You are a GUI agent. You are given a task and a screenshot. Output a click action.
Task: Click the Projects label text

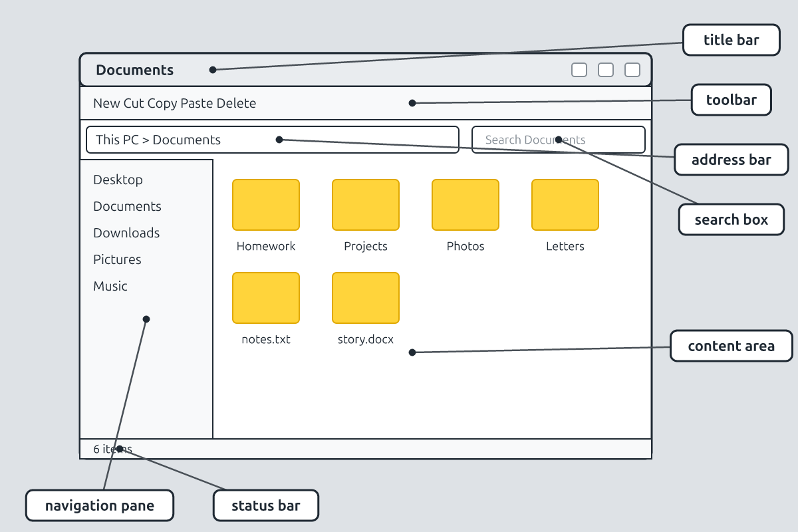[x=366, y=246]
